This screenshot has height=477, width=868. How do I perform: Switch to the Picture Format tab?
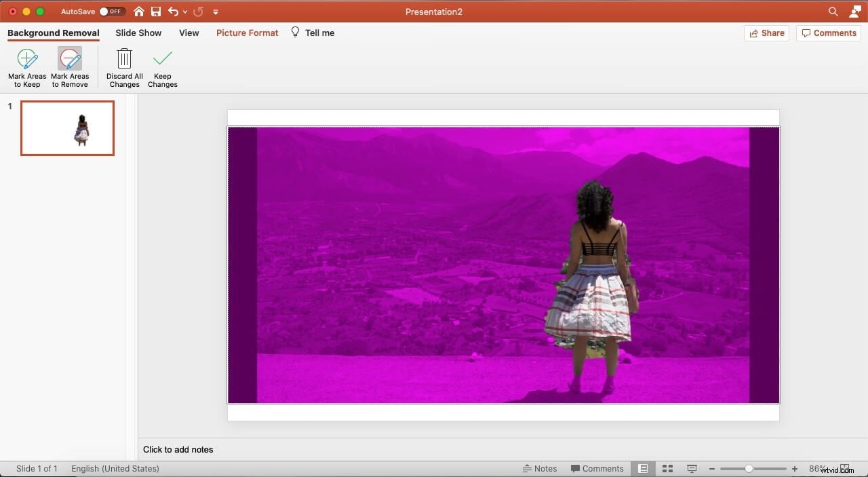pyautogui.click(x=247, y=33)
